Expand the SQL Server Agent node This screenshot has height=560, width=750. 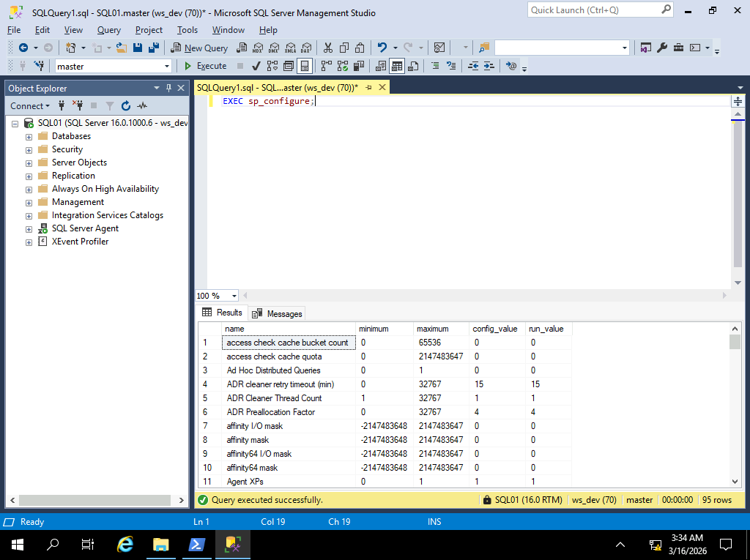click(29, 229)
